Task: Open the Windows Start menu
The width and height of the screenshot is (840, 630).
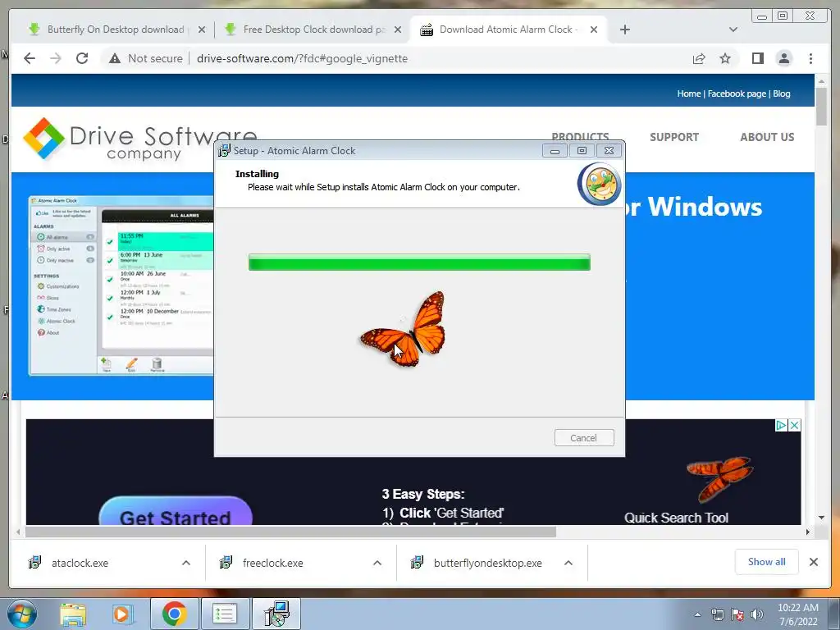Action: (21, 614)
